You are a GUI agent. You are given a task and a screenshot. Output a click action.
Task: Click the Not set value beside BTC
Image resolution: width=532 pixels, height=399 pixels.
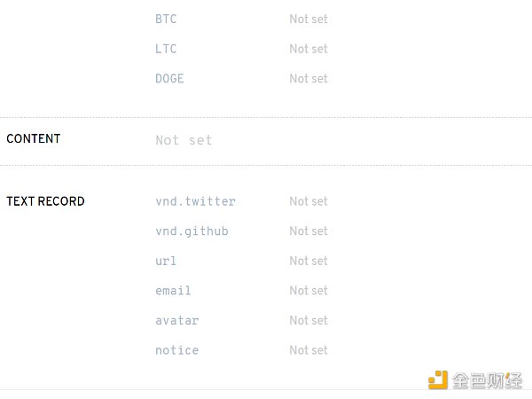[308, 19]
